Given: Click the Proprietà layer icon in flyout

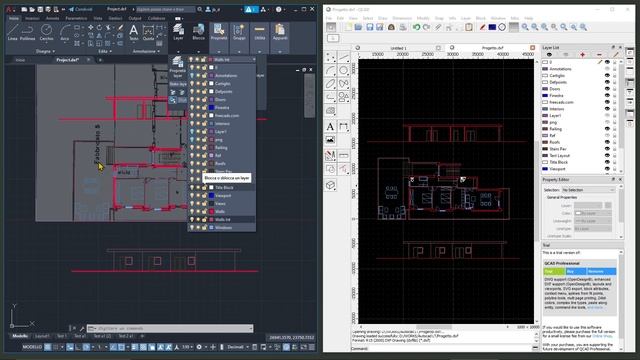Looking at the screenshot, I should (178, 67).
